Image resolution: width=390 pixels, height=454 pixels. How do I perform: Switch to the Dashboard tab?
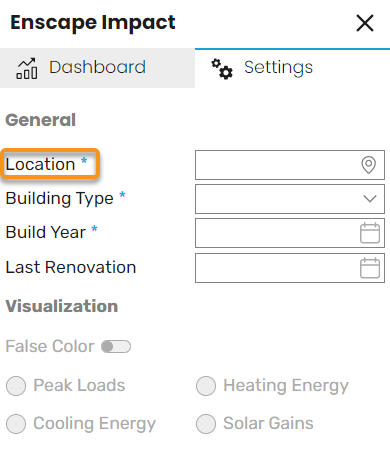click(97, 68)
